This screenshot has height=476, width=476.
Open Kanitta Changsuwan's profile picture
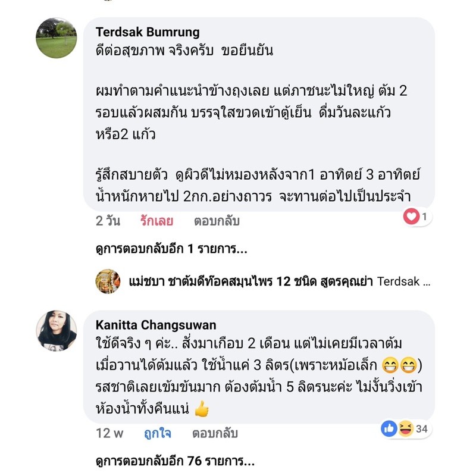click(x=56, y=331)
